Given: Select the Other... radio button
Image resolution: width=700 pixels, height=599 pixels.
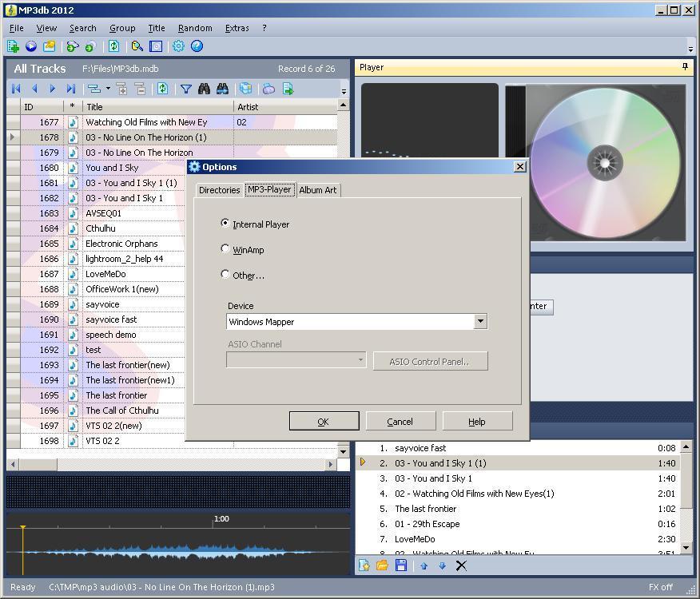Looking at the screenshot, I should [225, 274].
